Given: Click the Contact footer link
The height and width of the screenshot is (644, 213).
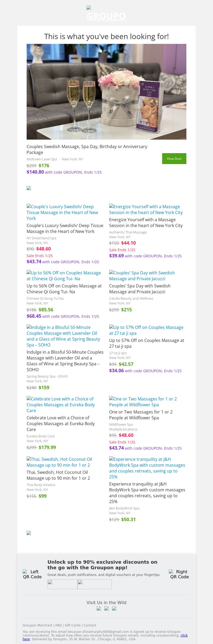Looking at the screenshot, I should coord(90,625).
